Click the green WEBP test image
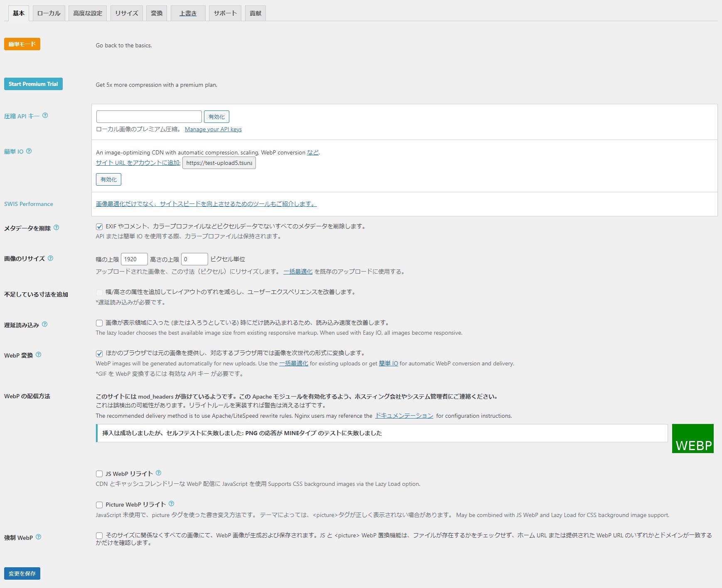The height and width of the screenshot is (588, 722). point(693,439)
